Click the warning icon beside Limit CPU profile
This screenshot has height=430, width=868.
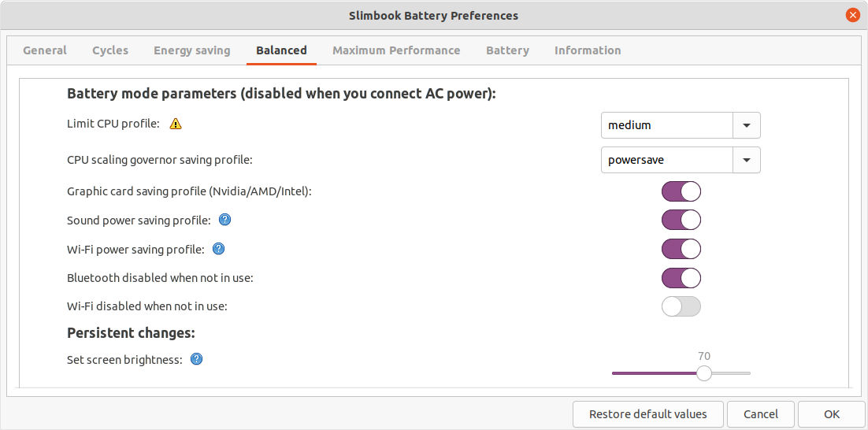[x=176, y=124]
